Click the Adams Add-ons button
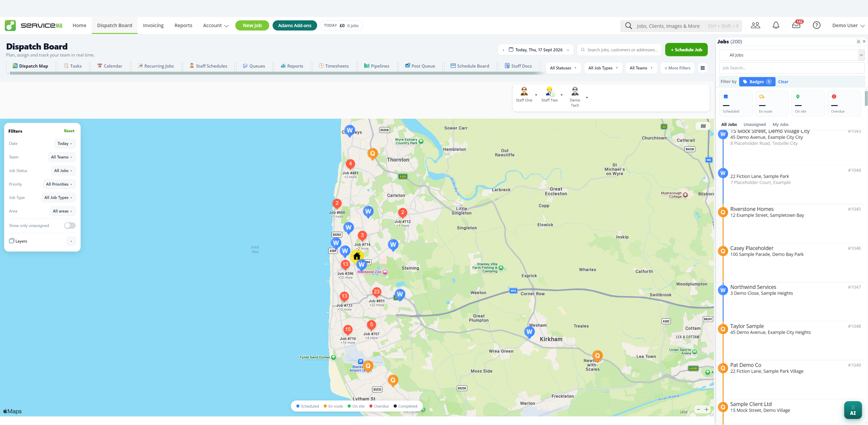Screen dimensions: 868x425 click(x=295, y=26)
